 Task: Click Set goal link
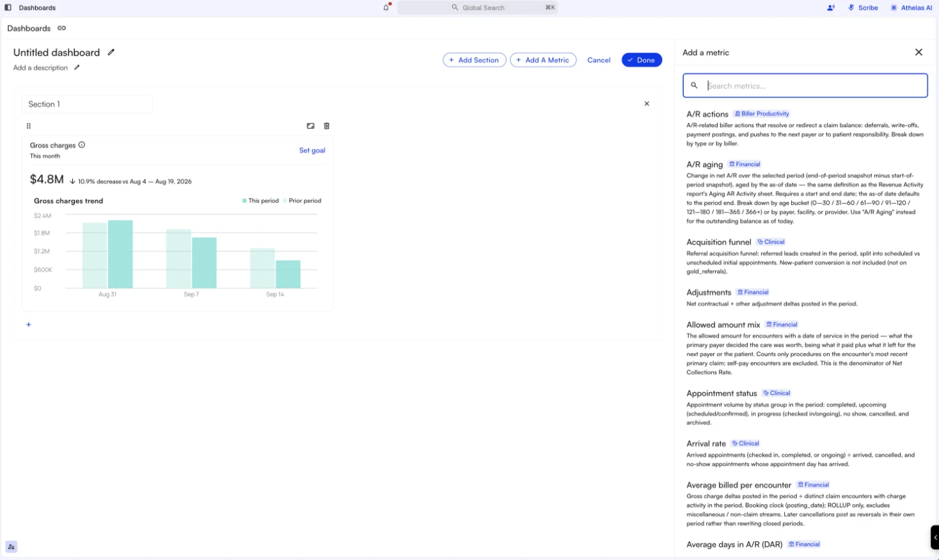(312, 150)
